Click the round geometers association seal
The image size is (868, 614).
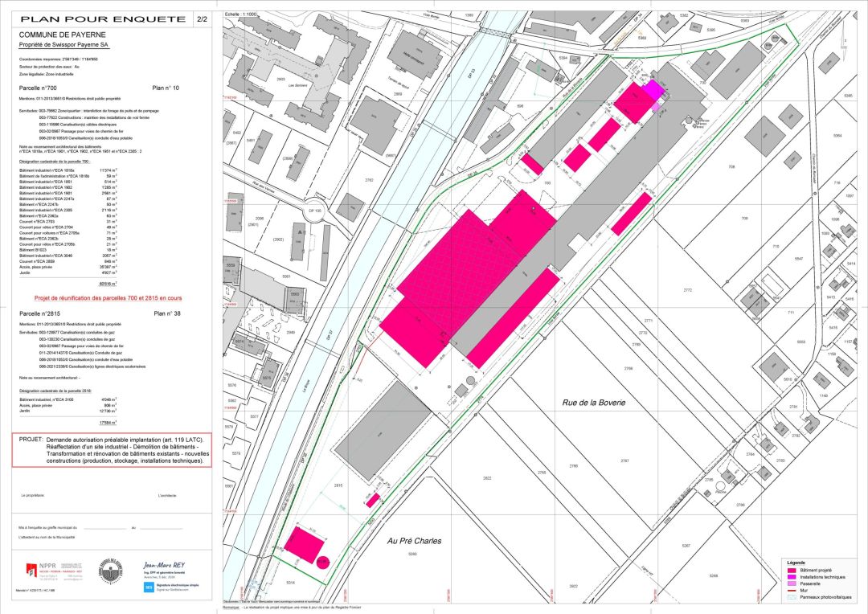pyautogui.click(x=111, y=571)
